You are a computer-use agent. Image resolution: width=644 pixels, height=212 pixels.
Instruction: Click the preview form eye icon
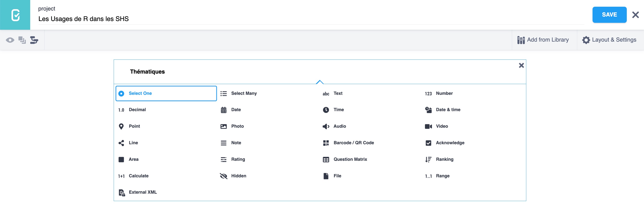[10, 40]
